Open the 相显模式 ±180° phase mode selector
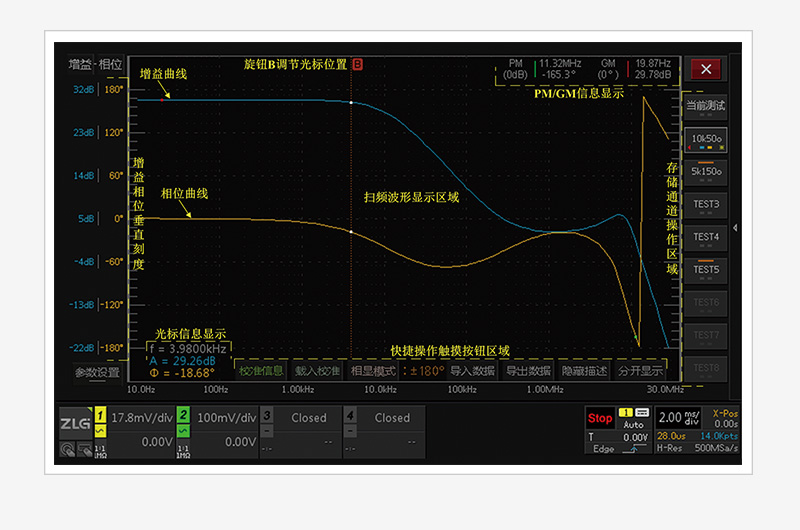 coord(397,371)
